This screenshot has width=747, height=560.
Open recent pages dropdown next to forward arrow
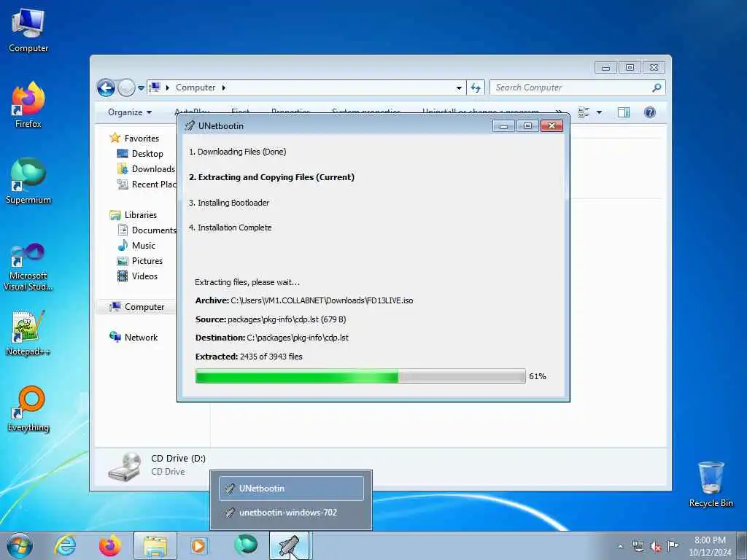point(141,88)
